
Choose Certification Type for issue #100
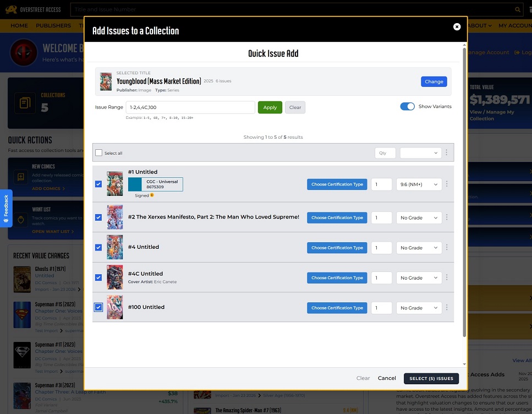(x=337, y=308)
